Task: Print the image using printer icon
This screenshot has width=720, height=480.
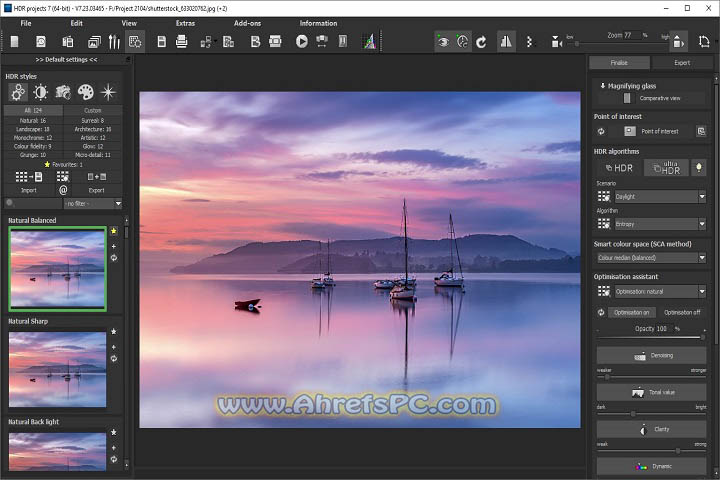Action: pyautogui.click(x=181, y=42)
